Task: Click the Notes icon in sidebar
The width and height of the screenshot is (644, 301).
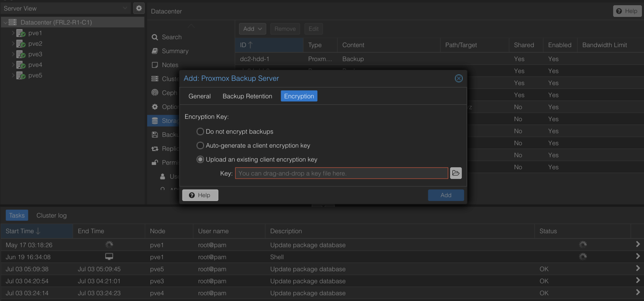Action: pyautogui.click(x=155, y=65)
